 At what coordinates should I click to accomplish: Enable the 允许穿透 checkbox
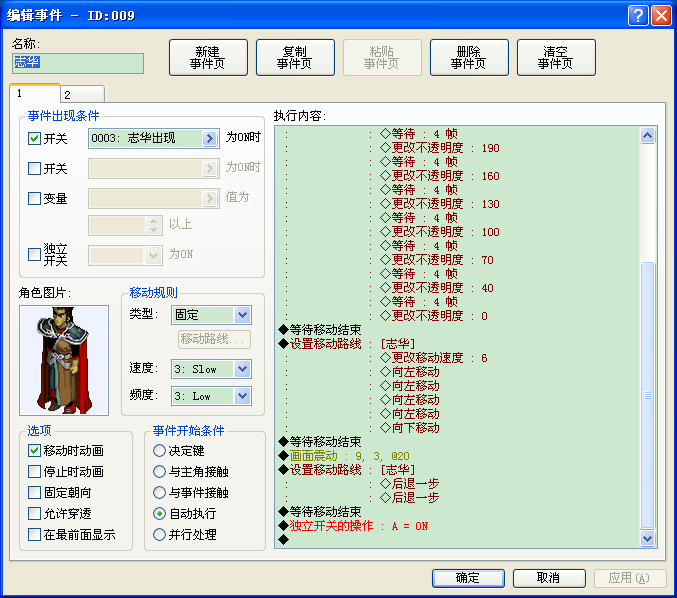pos(34,514)
